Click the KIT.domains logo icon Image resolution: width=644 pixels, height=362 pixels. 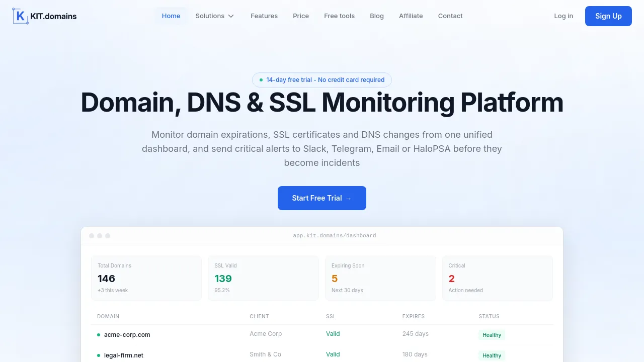pyautogui.click(x=21, y=16)
